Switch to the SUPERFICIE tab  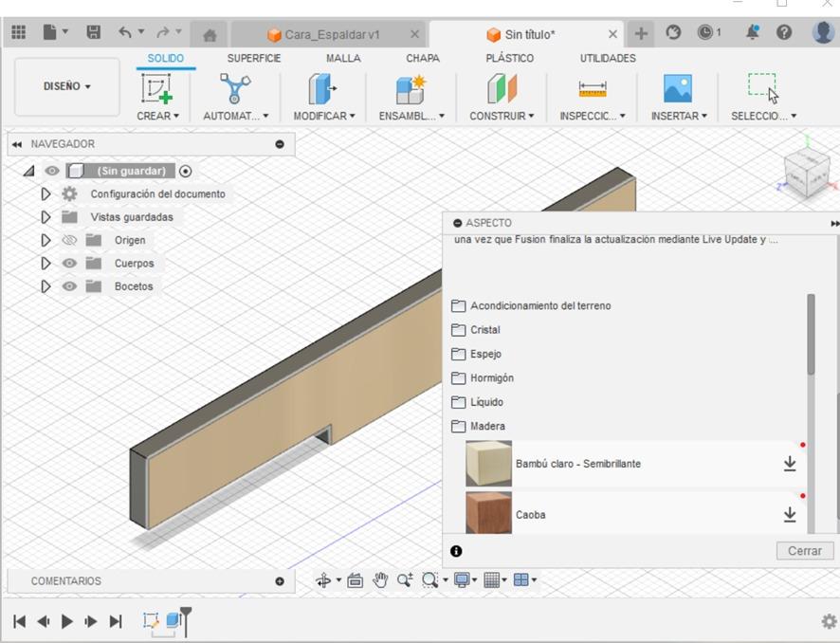click(x=254, y=59)
